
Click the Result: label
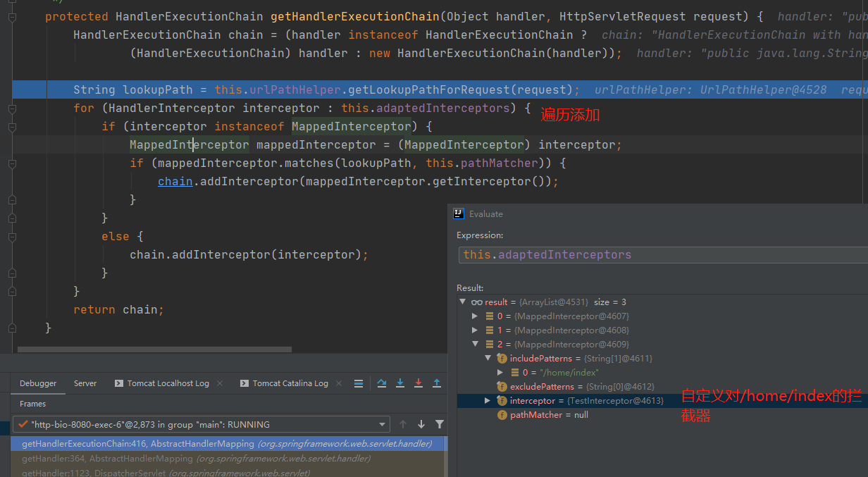(x=470, y=287)
